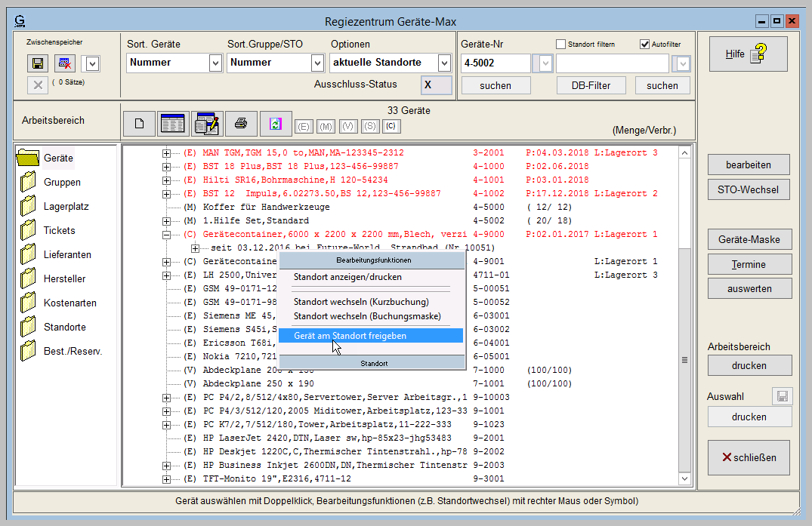Viewport: 812px width, 526px height.
Task: Click the clear clipboard icon with red X
Action: pos(66,63)
